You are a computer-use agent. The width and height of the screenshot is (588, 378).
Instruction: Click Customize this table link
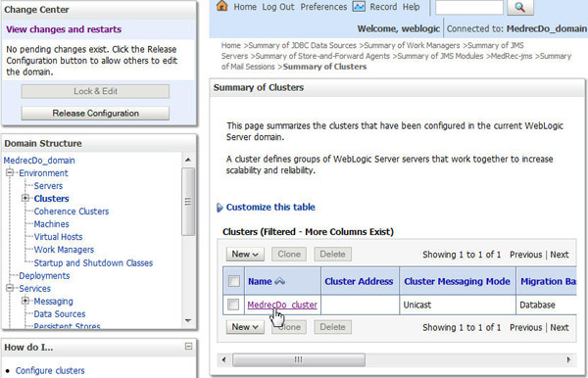click(270, 208)
